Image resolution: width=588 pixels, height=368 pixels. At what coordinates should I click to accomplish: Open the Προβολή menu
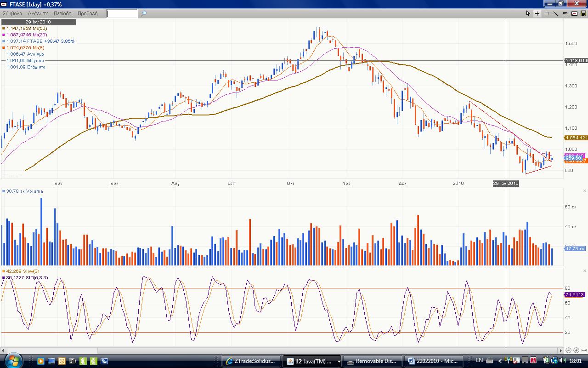[88, 14]
